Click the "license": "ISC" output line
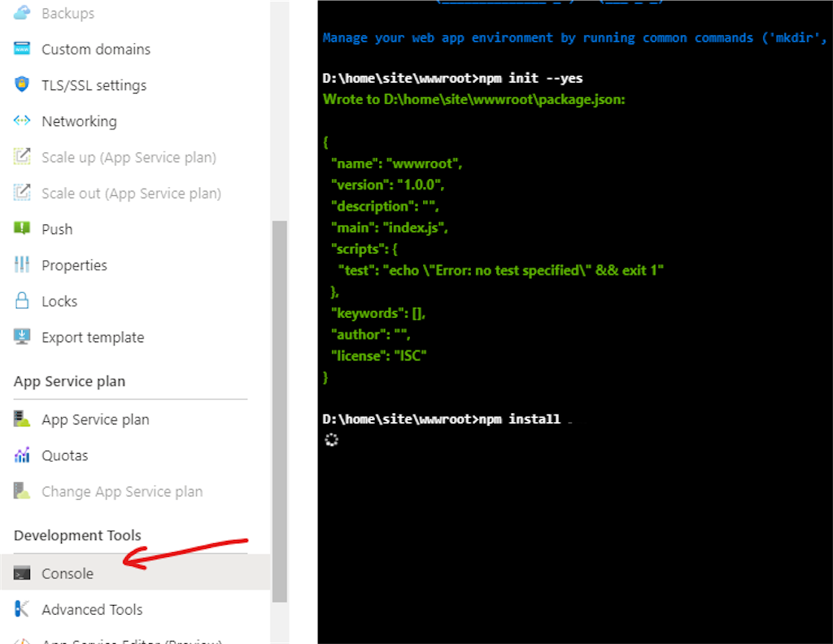The height and width of the screenshot is (644, 833). [379, 355]
